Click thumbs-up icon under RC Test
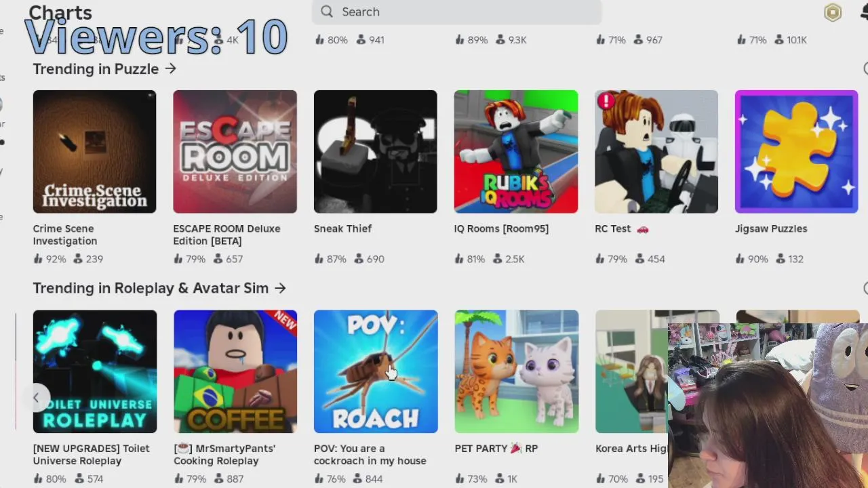This screenshot has height=488, width=868. click(600, 259)
